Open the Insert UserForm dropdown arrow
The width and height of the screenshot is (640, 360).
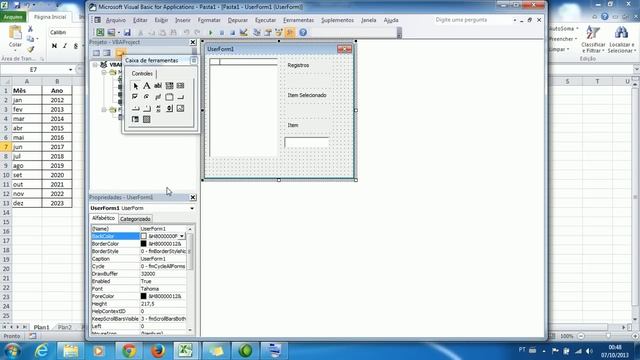pos(118,33)
